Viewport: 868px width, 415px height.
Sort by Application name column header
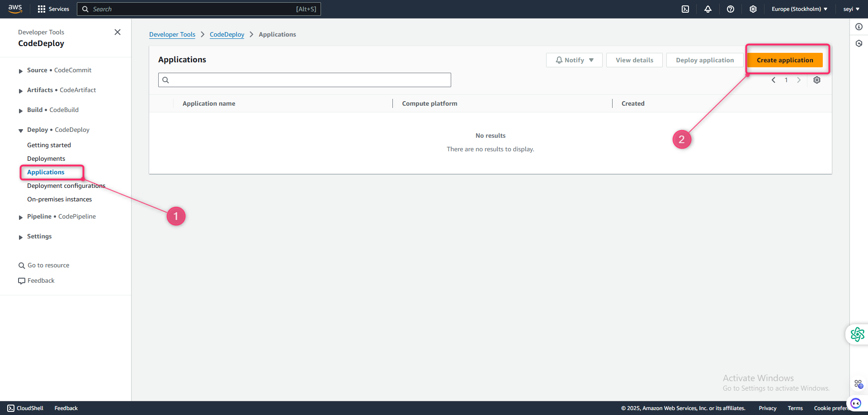click(x=209, y=103)
